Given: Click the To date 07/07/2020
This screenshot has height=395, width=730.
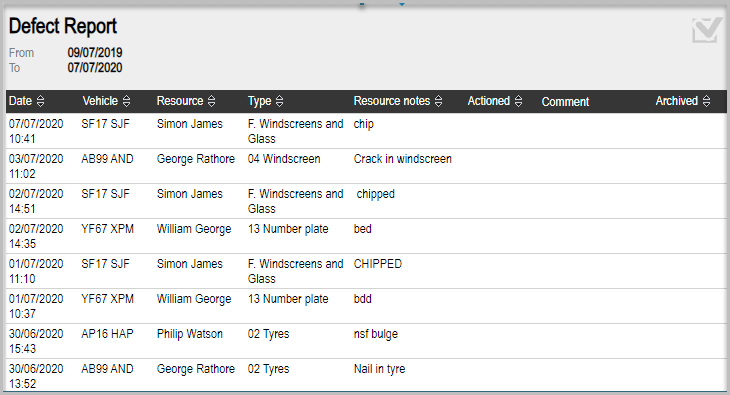Looking at the screenshot, I should pos(95,68).
